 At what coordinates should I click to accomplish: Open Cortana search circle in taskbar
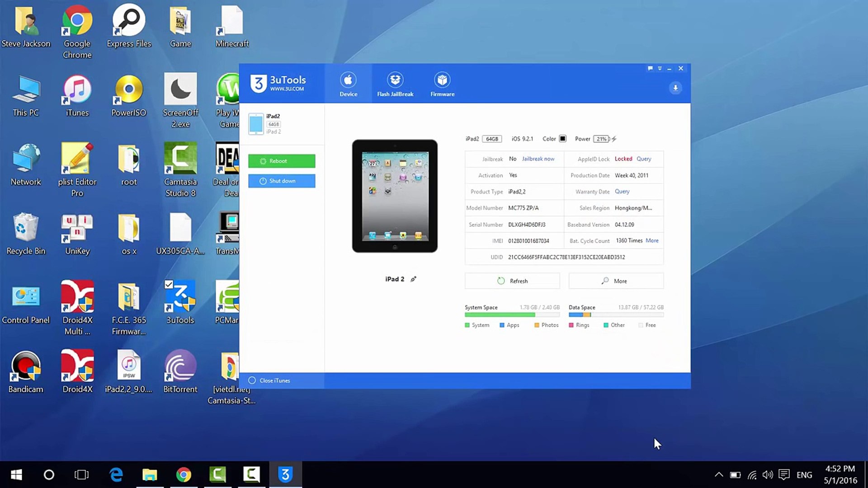pyautogui.click(x=49, y=474)
